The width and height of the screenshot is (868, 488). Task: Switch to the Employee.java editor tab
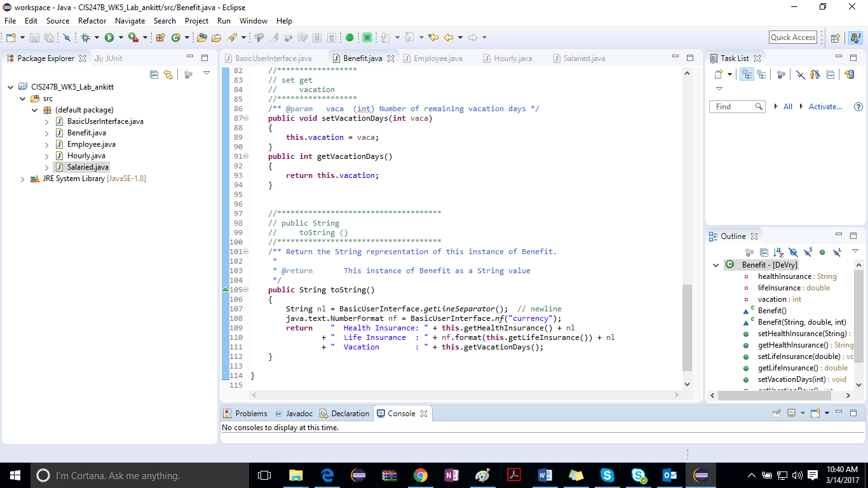click(x=438, y=58)
